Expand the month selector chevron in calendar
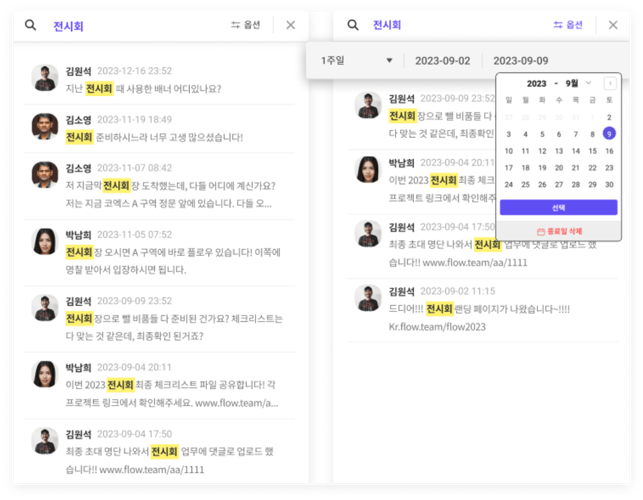Screen dimensions: 643x500 tap(589, 83)
